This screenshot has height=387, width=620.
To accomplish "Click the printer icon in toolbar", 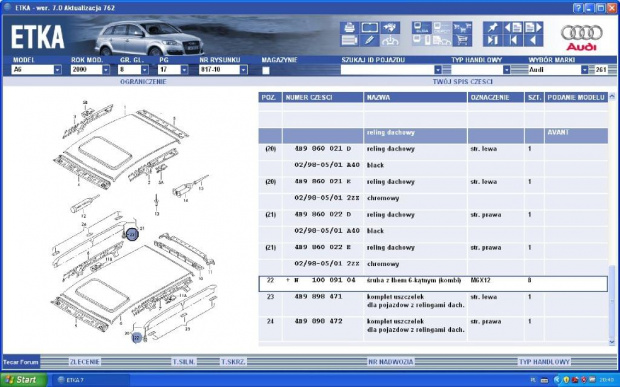I will pyautogui.click(x=349, y=28).
